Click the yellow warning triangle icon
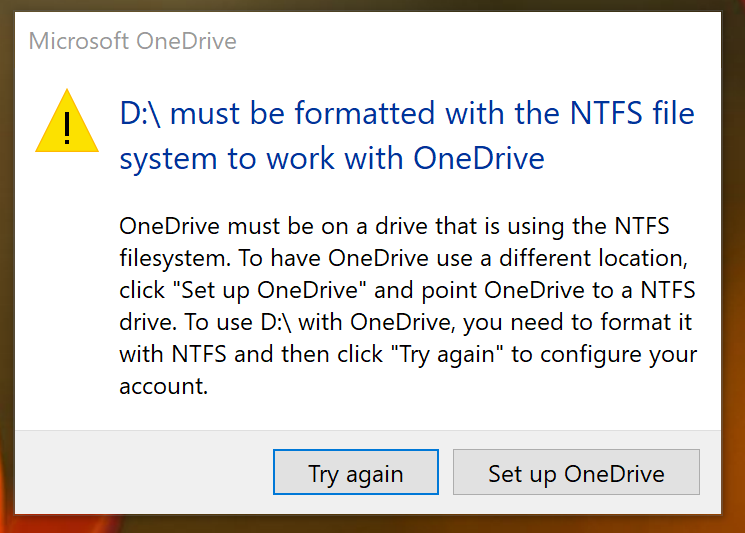The width and height of the screenshot is (745, 533). [67, 120]
